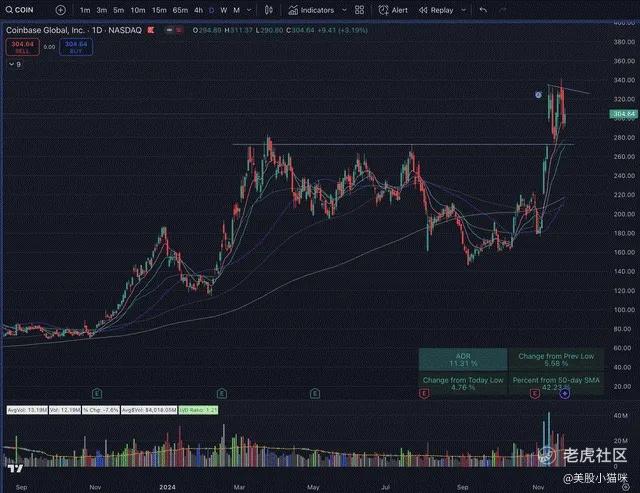
Task: Click the 40M volume axis label
Action: (x=620, y=415)
